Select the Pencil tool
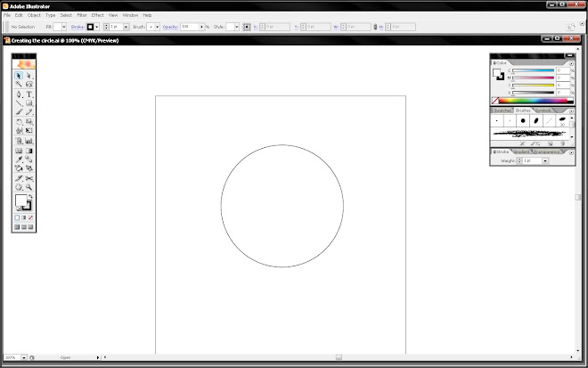 [x=29, y=111]
